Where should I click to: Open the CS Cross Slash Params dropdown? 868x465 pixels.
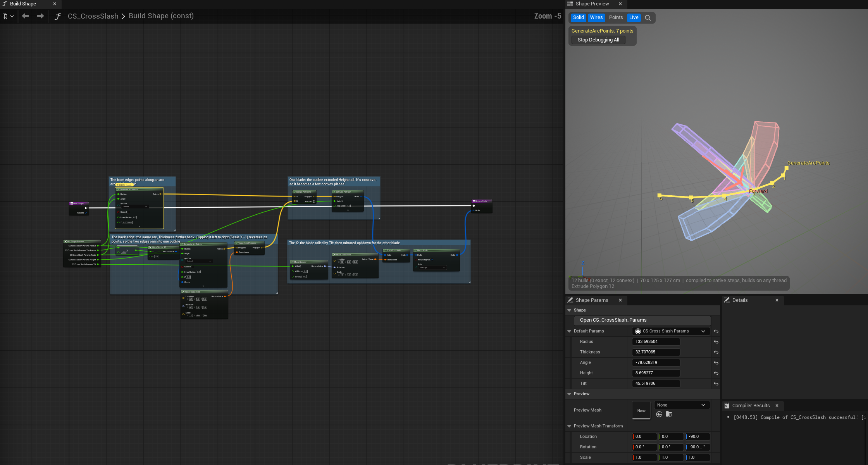pos(671,331)
